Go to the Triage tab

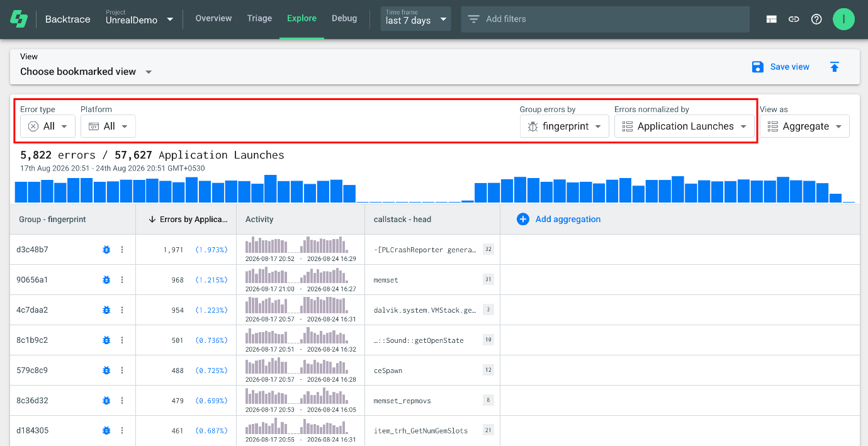[x=259, y=19]
